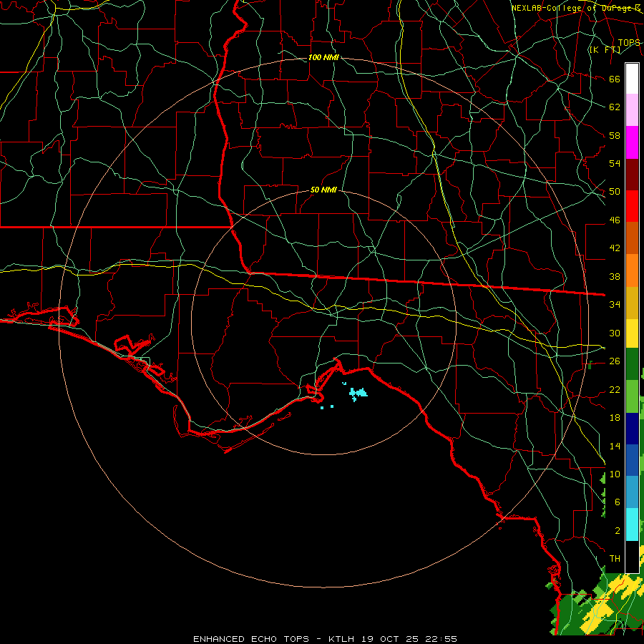Screen dimensions: 644x644
Task: Click the 38 value on the legend
Action: pos(615,276)
